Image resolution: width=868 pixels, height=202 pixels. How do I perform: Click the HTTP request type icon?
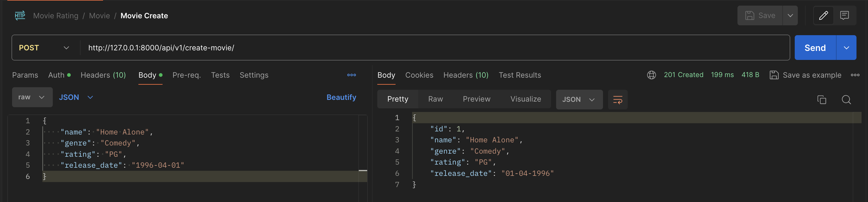(x=20, y=15)
